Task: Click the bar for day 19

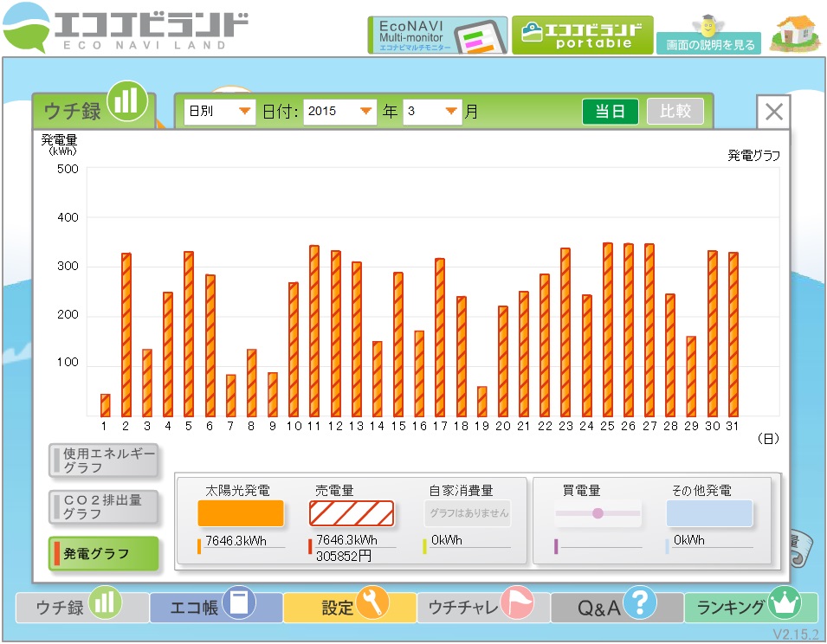Action: [481, 402]
